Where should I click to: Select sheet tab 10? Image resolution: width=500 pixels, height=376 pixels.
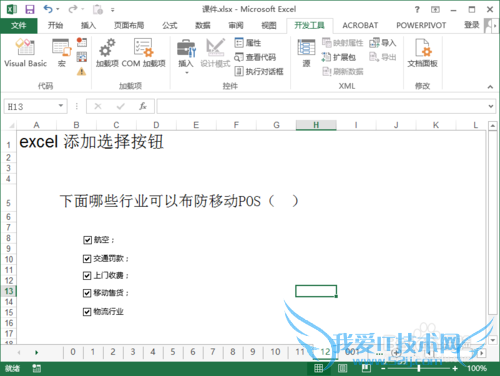click(x=275, y=352)
